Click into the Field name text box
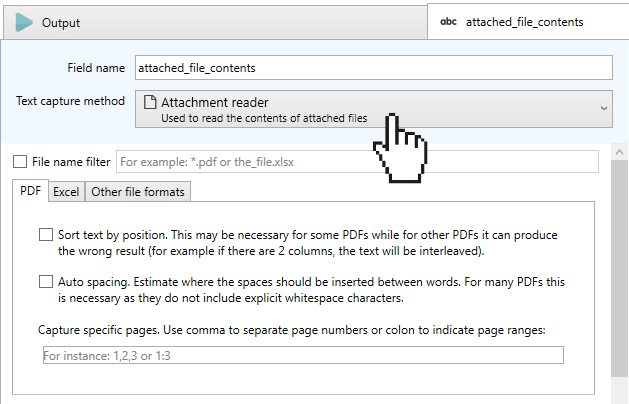This screenshot has width=629, height=404. pos(373,68)
